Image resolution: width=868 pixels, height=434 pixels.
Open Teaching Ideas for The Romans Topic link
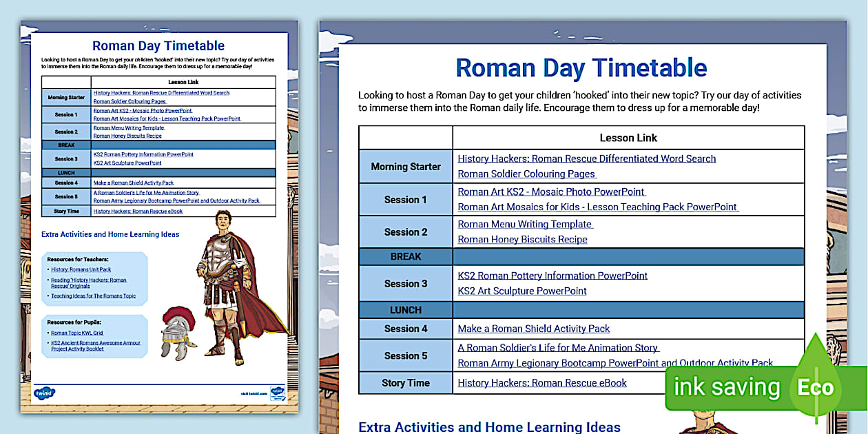93,296
